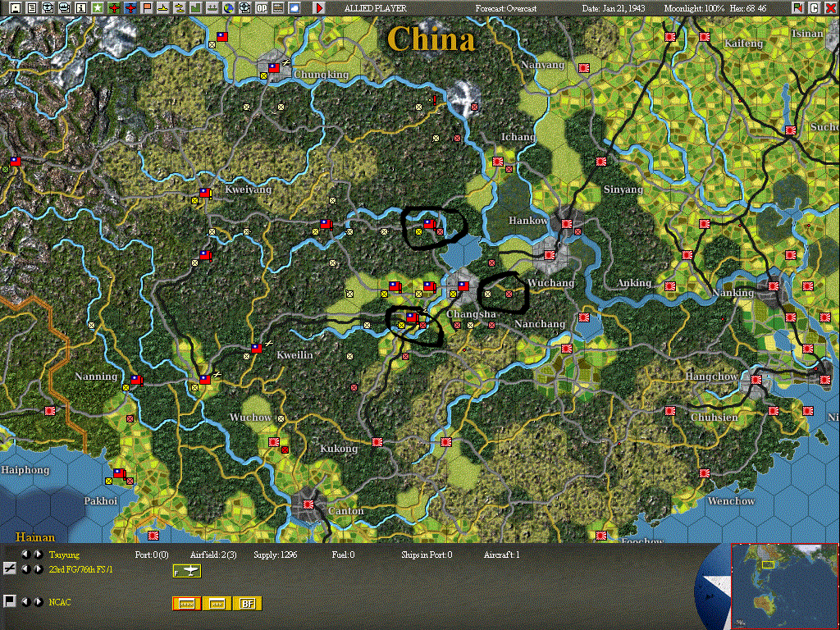Close the game with red X icon
Screen dimensions: 840x630
tap(831, 7)
